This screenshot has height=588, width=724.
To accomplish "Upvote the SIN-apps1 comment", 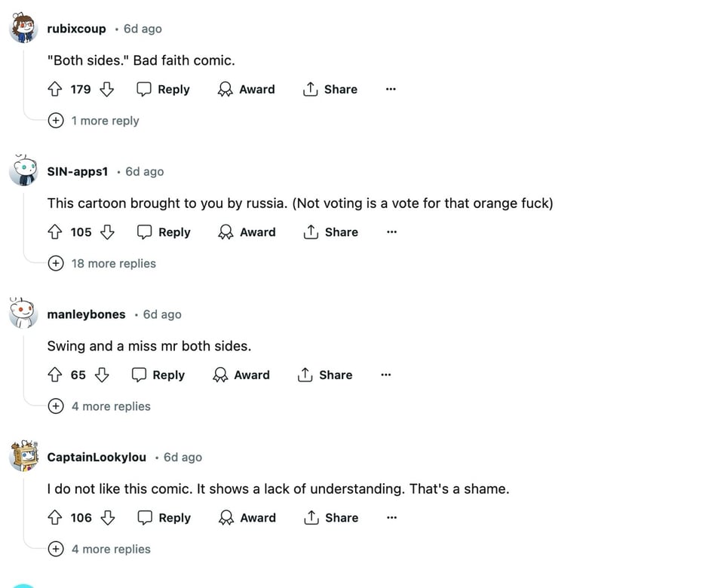I will (x=54, y=232).
